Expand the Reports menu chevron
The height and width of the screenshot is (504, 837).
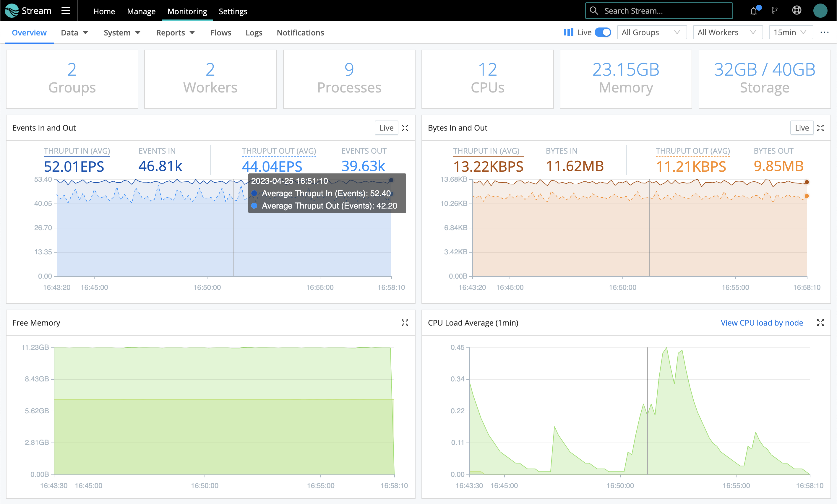[x=192, y=32]
